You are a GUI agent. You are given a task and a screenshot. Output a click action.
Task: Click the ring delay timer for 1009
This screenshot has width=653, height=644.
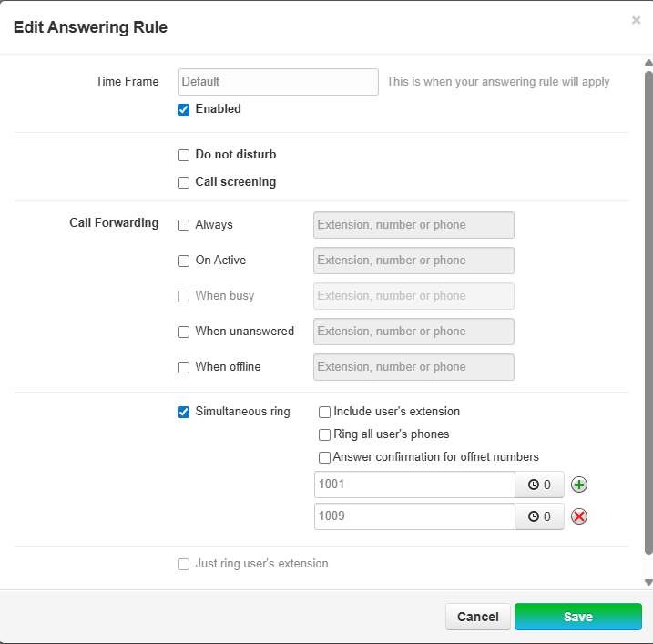tap(540, 517)
